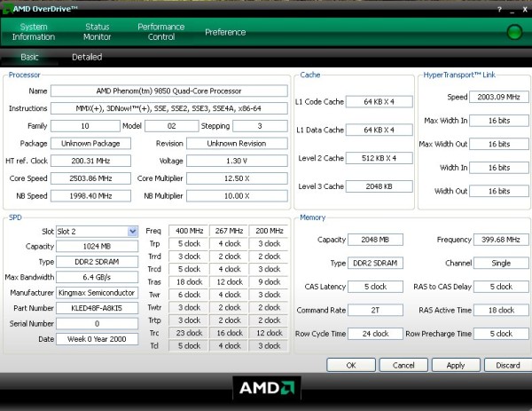The height and width of the screenshot is (411, 532).
Task: Click the AMD logo in the footer
Action: pyautogui.click(x=267, y=388)
